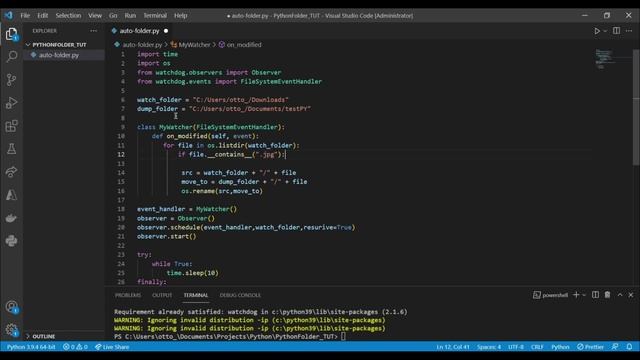The image size is (640, 360).
Task: Open the Selection menu
Action: click(68, 16)
